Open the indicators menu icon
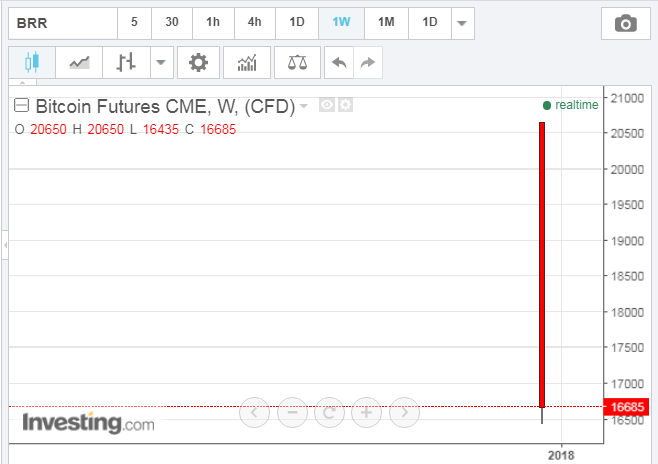 tap(246, 63)
